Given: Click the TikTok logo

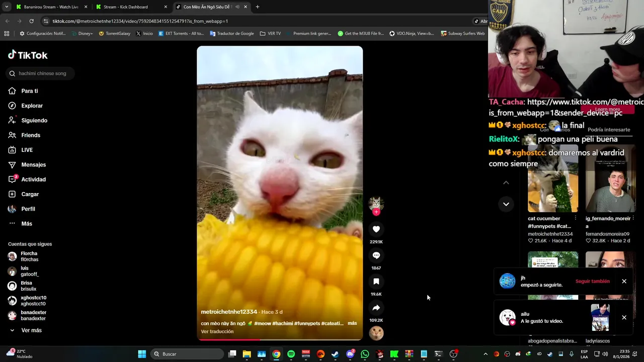Looking at the screenshot, I should 28,55.
